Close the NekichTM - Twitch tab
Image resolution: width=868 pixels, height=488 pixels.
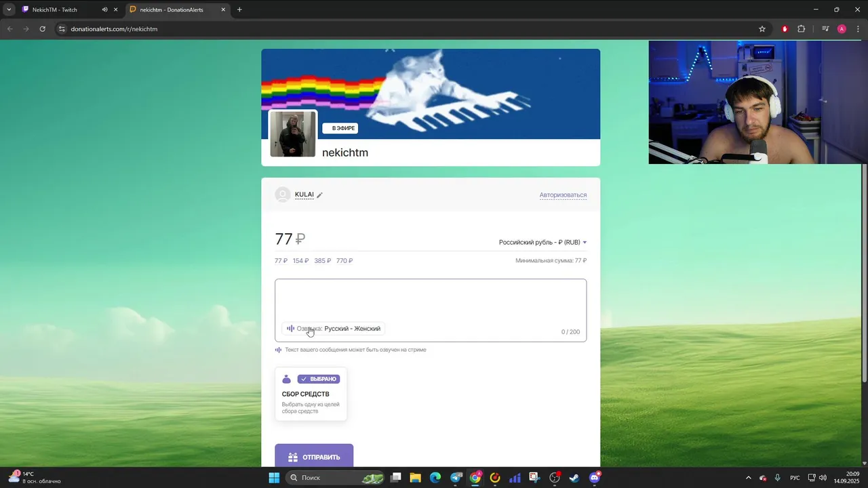pyautogui.click(x=116, y=9)
